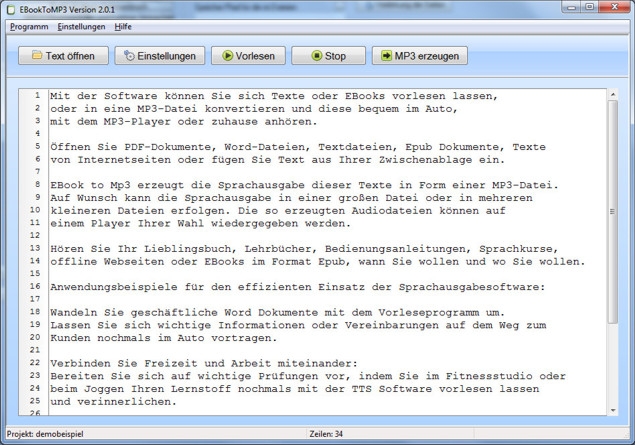Click the EBookToMP3 title bar app icon
The image size is (635, 445).
click(x=9, y=9)
